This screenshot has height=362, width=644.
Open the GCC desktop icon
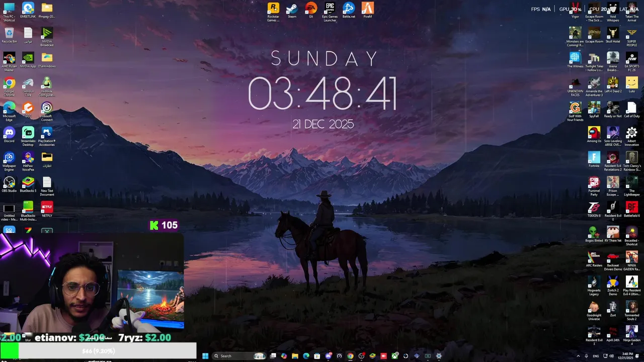pyautogui.click(x=28, y=110)
